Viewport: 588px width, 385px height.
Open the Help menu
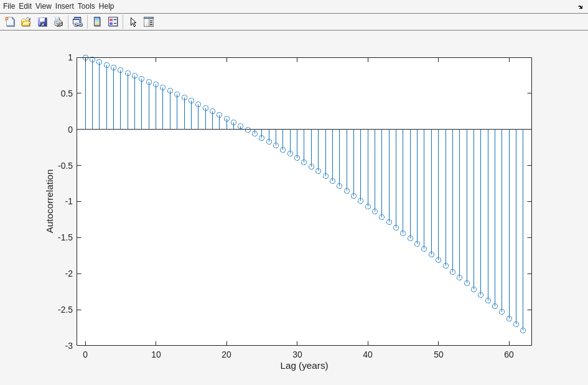point(106,6)
